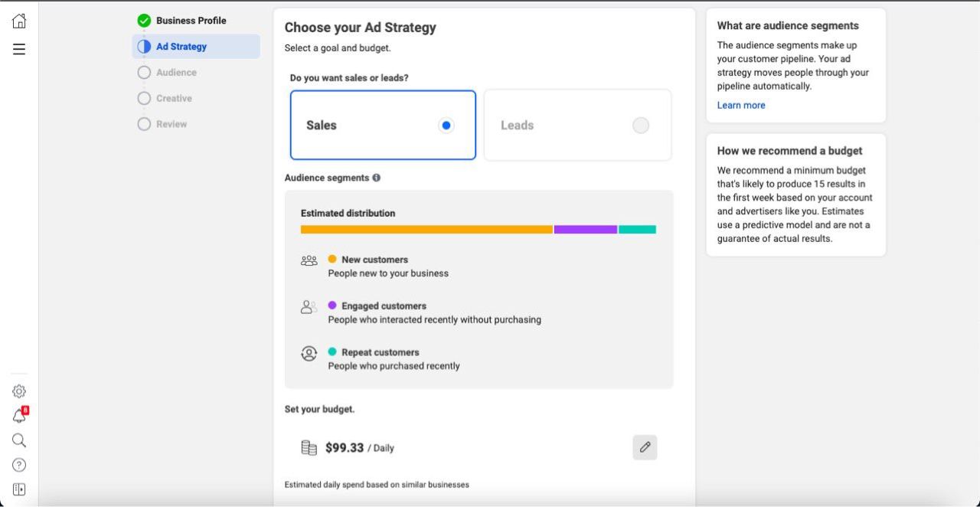Click 'What are audience segments' heading
Screen dimensions: 980x507
pyautogui.click(x=788, y=26)
